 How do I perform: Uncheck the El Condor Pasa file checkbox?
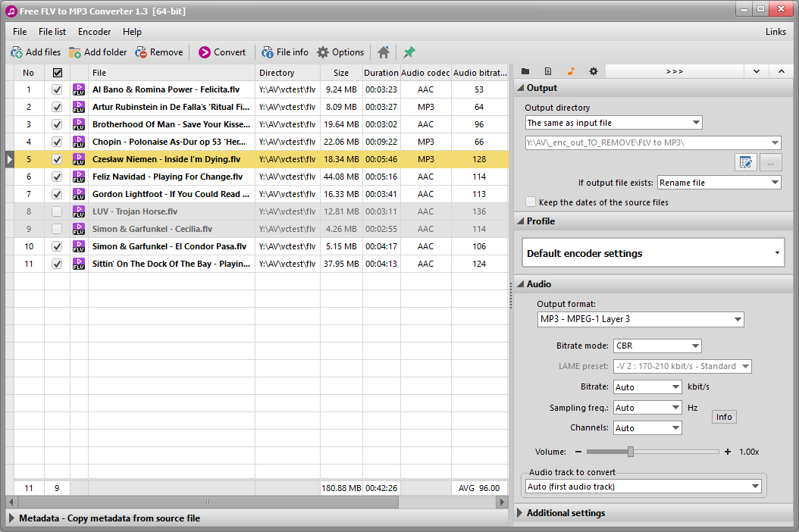57,246
